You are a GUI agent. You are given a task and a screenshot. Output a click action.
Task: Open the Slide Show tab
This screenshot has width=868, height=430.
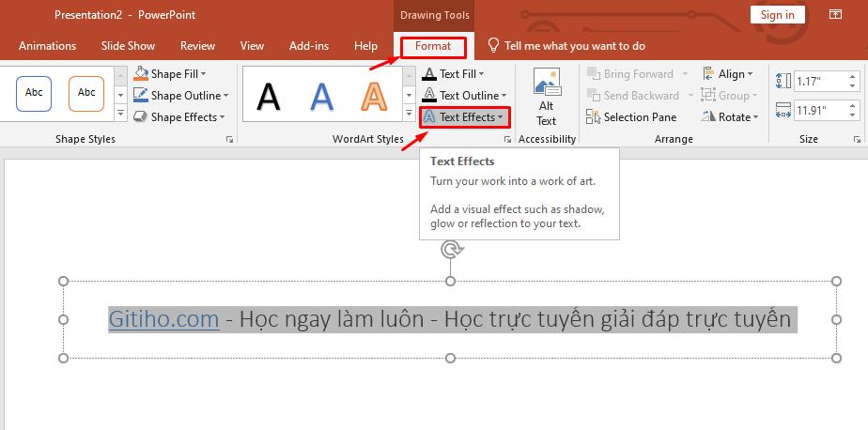[x=128, y=47]
